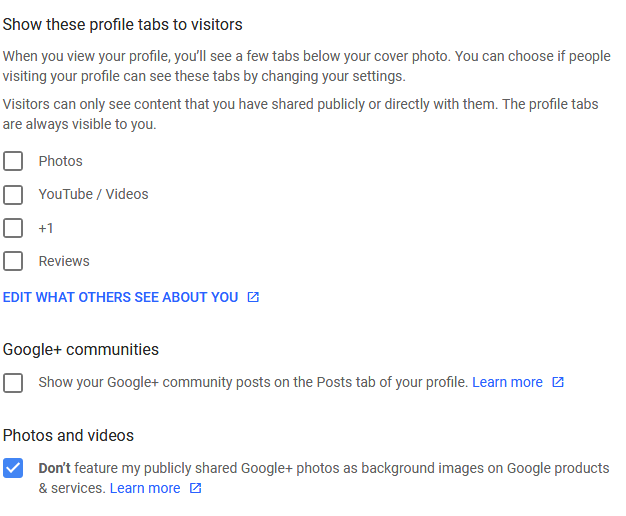626x516 pixels.
Task: Open Learn more link under Photos and videos
Action: [145, 488]
